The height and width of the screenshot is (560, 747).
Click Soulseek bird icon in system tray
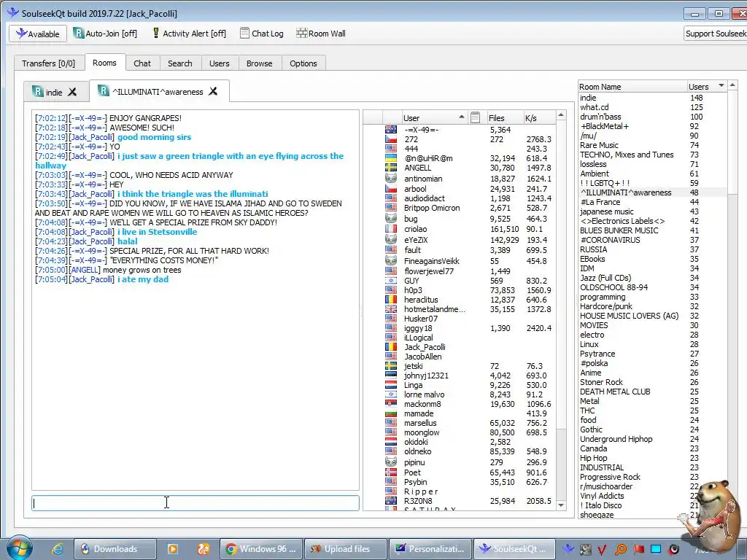[568, 549]
